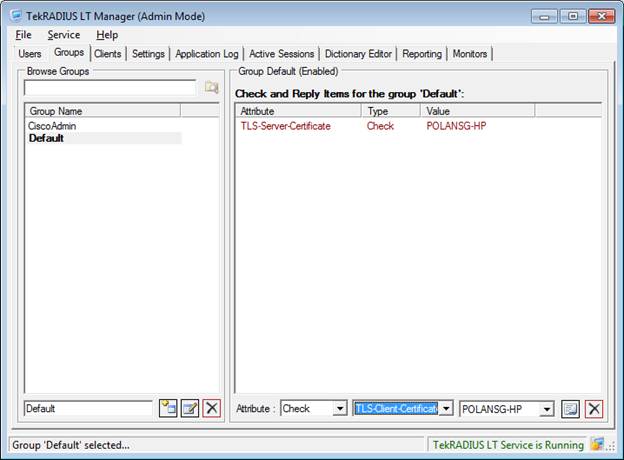The image size is (624, 460).
Task: Click the Browse Groups search field
Action: click(x=110, y=88)
